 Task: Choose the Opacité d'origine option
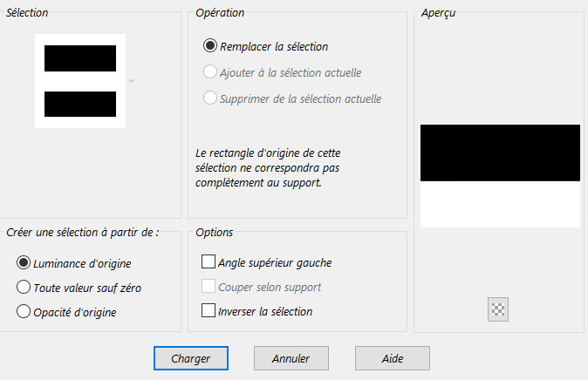coord(24,311)
